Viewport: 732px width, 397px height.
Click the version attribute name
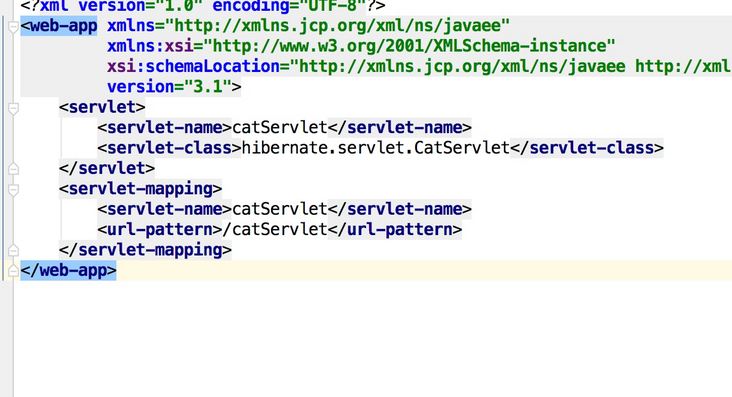click(x=141, y=87)
